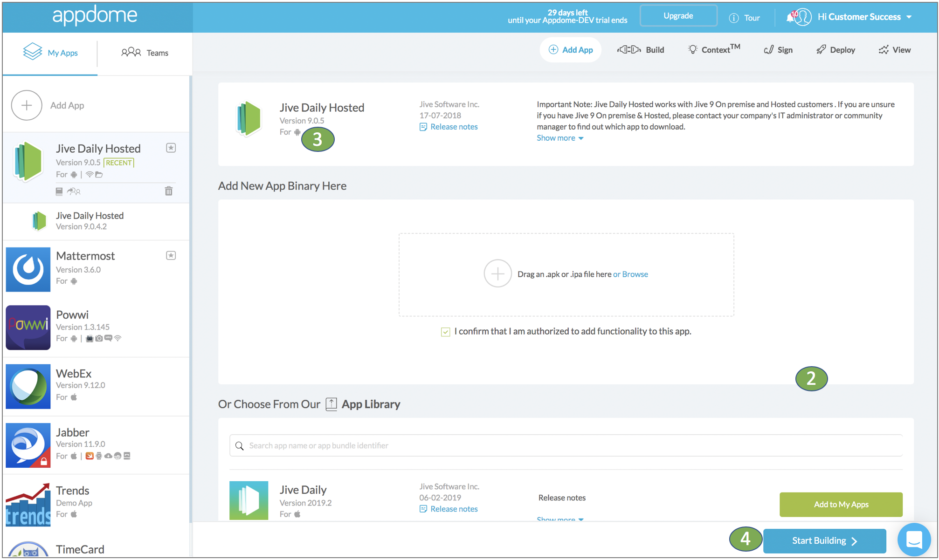Image resolution: width=939 pixels, height=560 pixels.
Task: Open the Deploy step
Action: point(835,50)
